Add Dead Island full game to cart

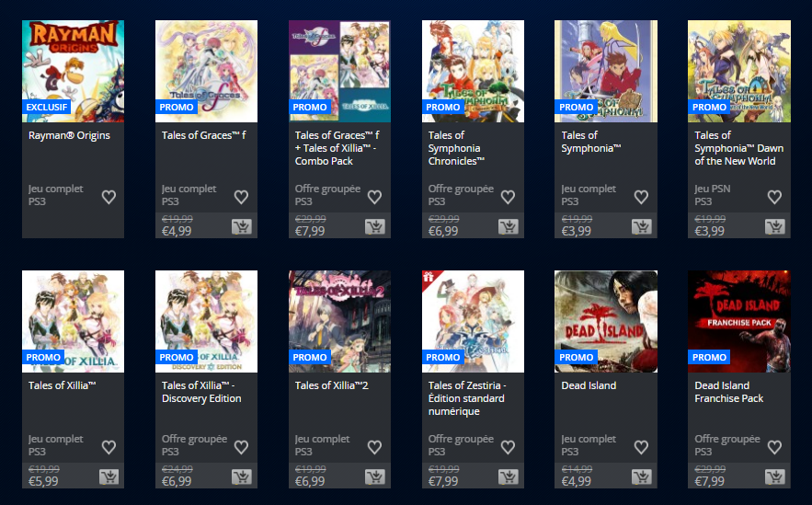642,476
